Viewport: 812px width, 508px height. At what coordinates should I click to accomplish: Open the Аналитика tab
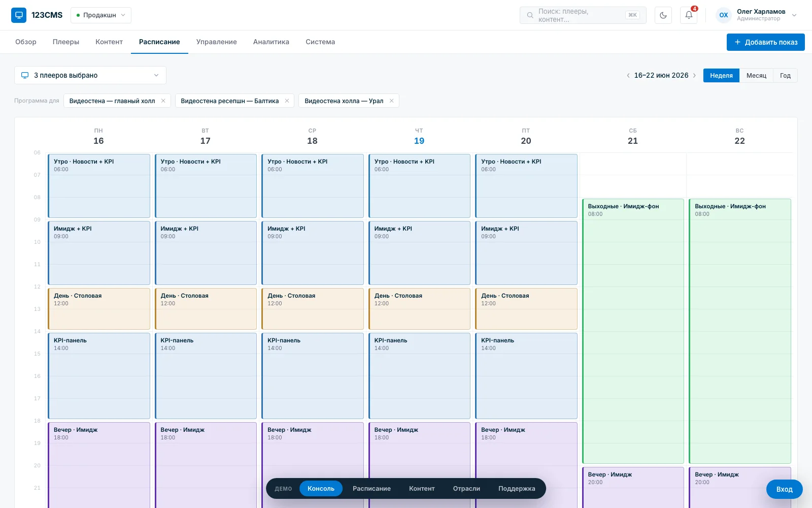click(x=271, y=42)
